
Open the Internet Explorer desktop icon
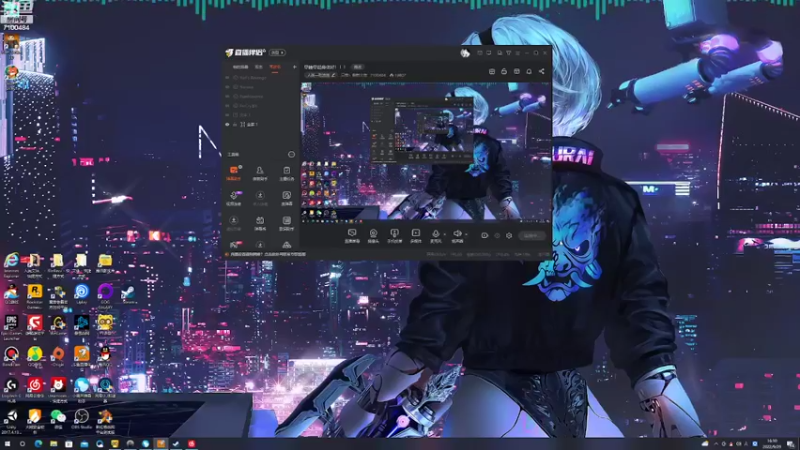[11, 264]
